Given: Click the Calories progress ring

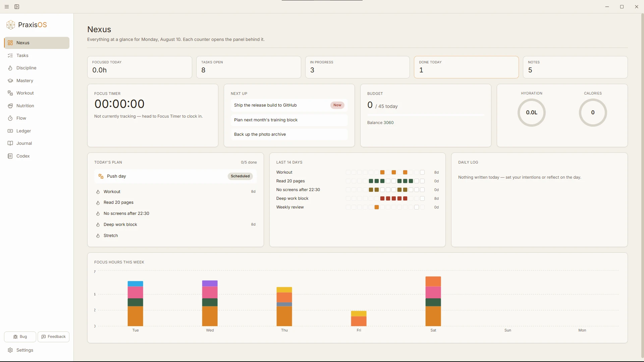Looking at the screenshot, I should pyautogui.click(x=593, y=113).
